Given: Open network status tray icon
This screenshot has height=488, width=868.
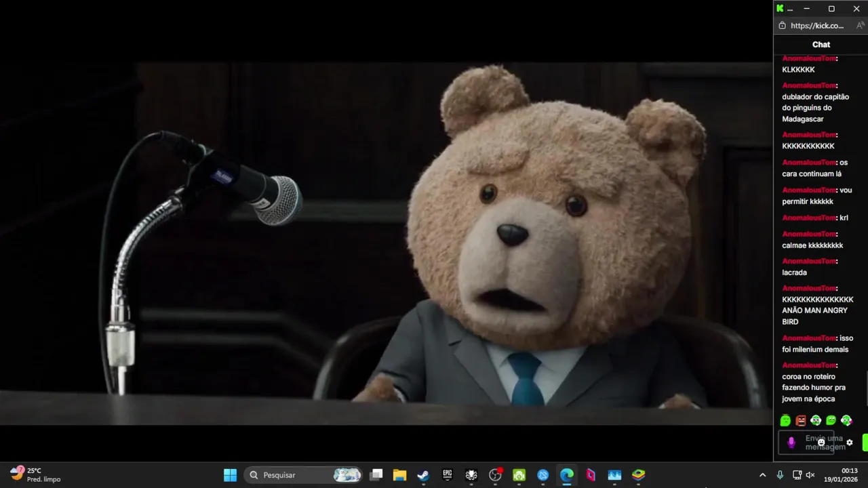Looking at the screenshot, I should pyautogui.click(x=797, y=475).
